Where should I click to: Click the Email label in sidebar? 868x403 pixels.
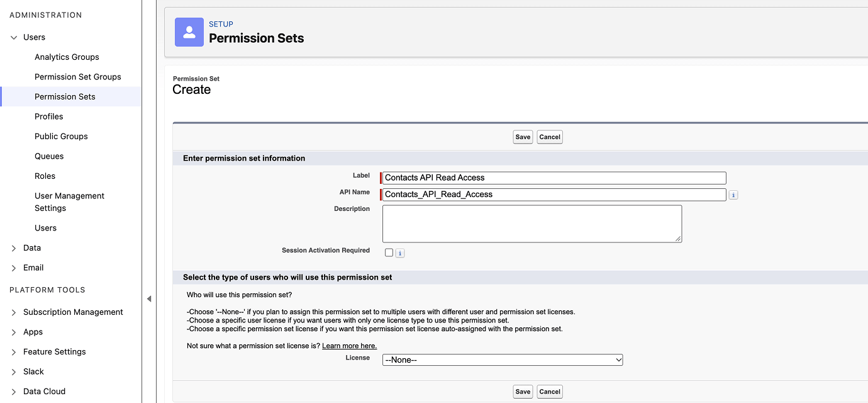33,268
